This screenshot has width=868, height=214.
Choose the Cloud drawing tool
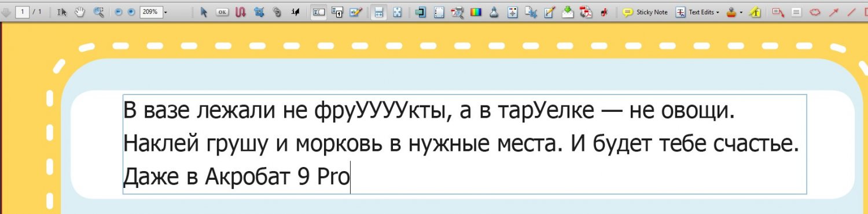(x=815, y=12)
